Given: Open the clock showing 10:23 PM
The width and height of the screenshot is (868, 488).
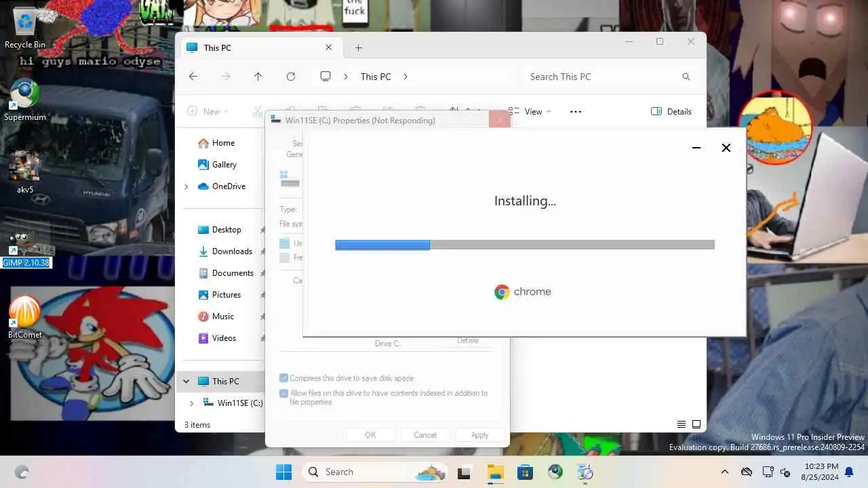Looking at the screenshot, I should pyautogui.click(x=820, y=472).
